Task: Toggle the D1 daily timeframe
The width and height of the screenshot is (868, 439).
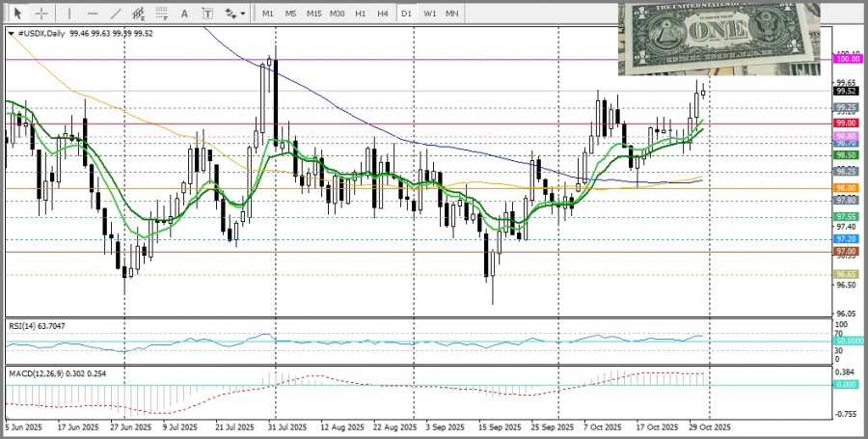Action: tap(406, 14)
